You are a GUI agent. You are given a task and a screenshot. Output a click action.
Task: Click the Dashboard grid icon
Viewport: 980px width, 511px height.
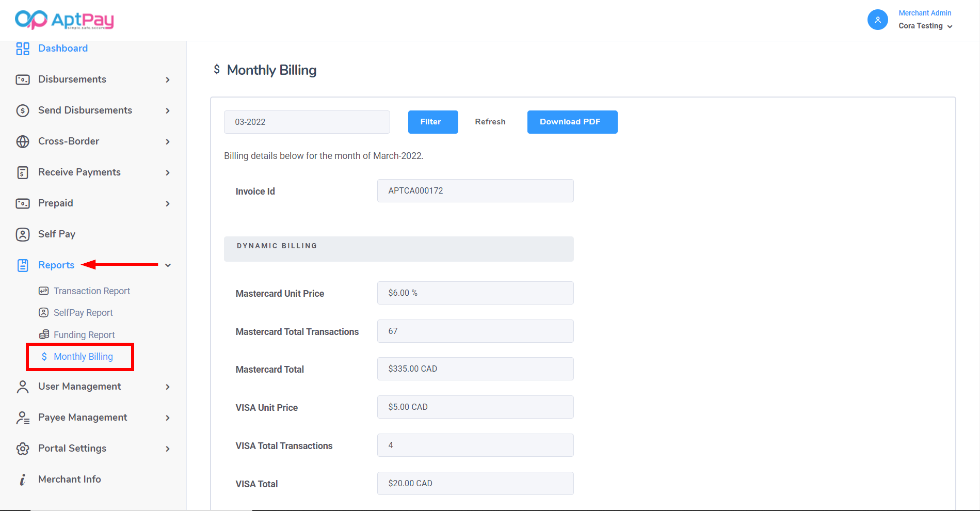coord(23,49)
